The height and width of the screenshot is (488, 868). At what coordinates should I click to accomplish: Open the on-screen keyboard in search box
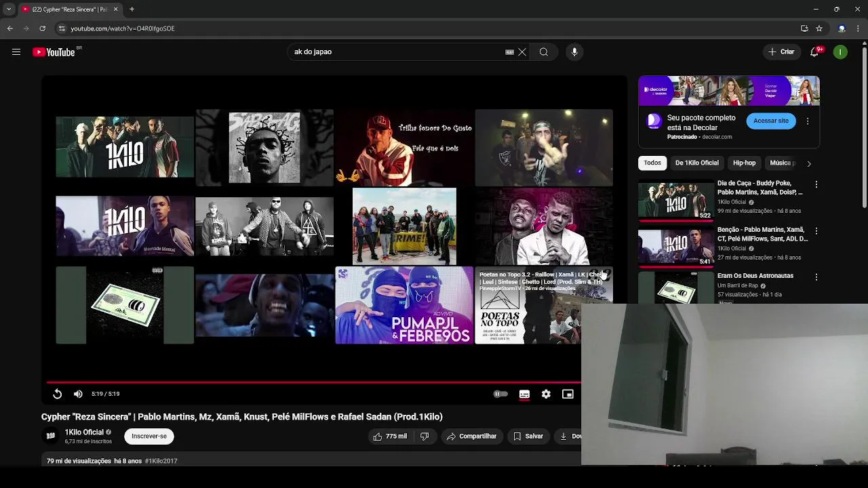click(x=509, y=52)
